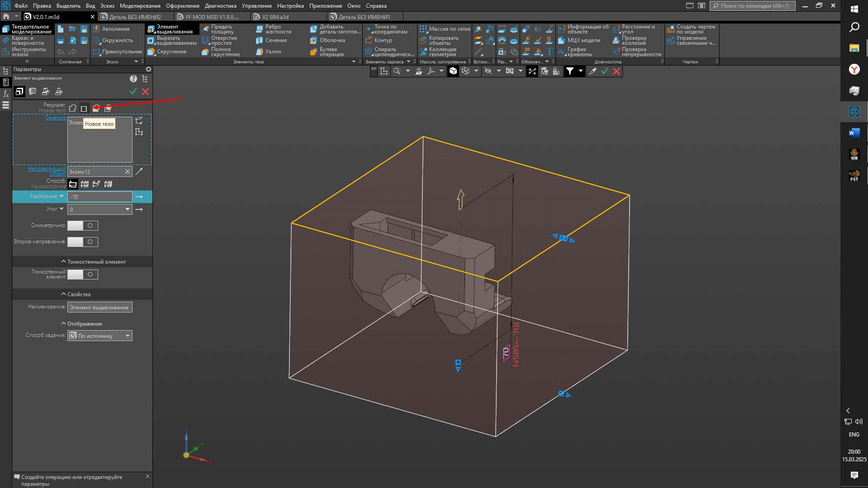This screenshot has width=868, height=488.
Task: Toggle wireframe cube icon in view toolbar
Action: (x=465, y=71)
